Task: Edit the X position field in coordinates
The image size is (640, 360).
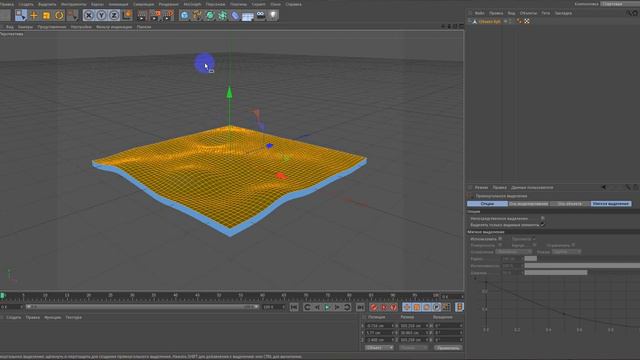Action: pyautogui.click(x=380, y=326)
